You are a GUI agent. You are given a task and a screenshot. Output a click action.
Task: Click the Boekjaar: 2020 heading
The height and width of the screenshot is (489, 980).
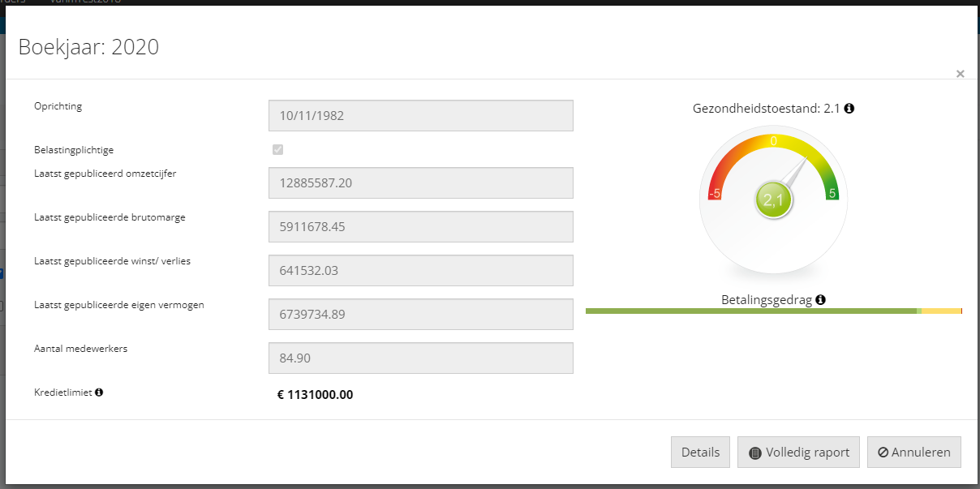pyautogui.click(x=88, y=47)
